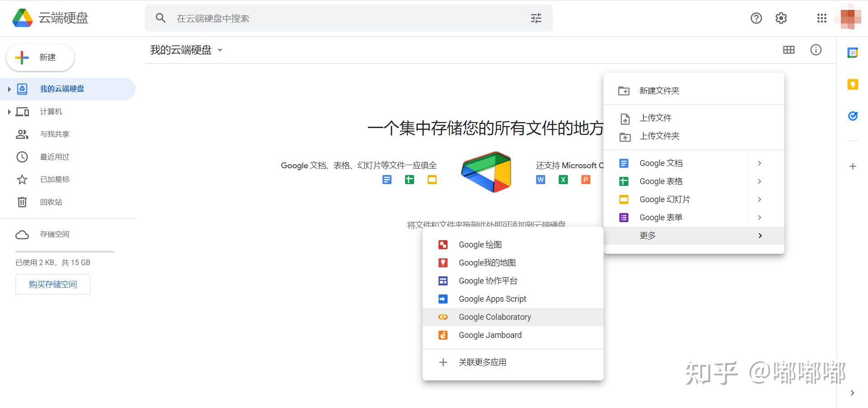Select 我的云端硬盘 in sidebar
The width and height of the screenshot is (868, 408).
click(x=68, y=89)
